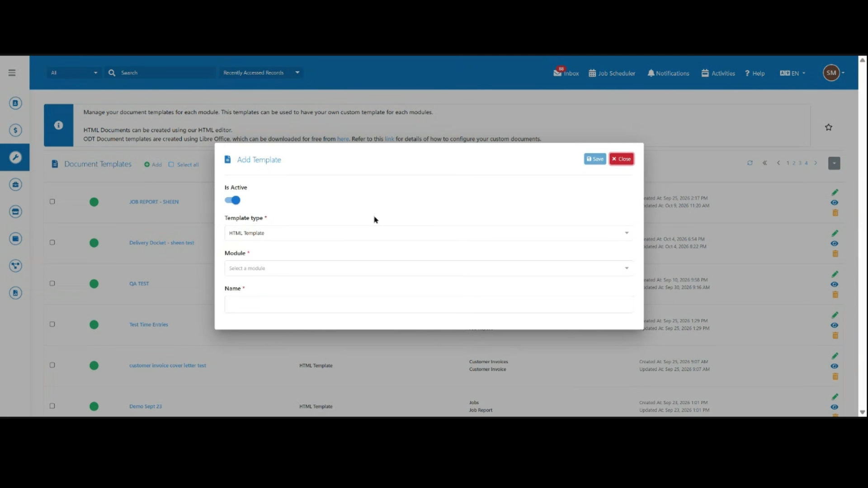Open the hamburger menu icon
Image resolution: width=868 pixels, height=488 pixels.
coord(12,73)
